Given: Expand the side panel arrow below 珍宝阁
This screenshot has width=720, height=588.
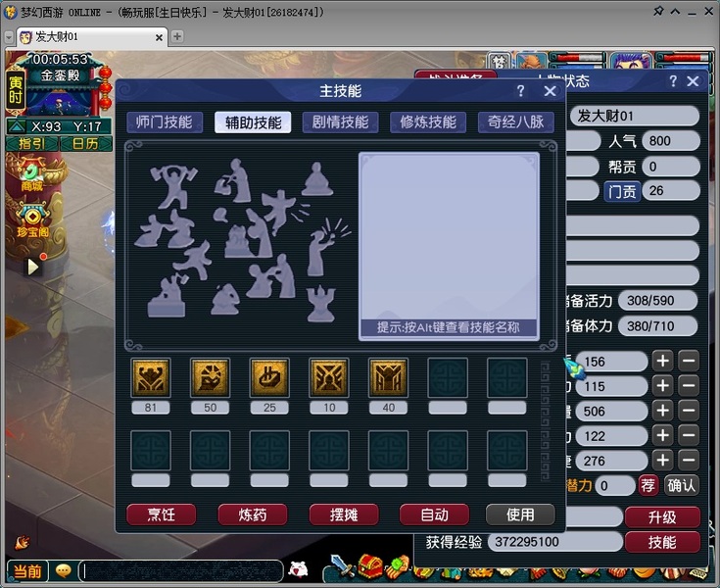Looking at the screenshot, I should pos(32,267).
